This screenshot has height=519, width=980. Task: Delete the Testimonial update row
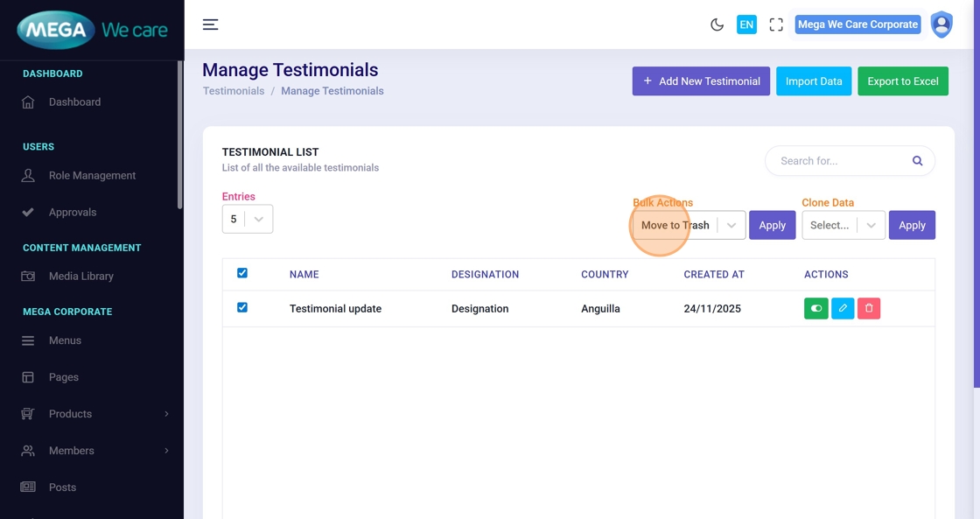869,308
